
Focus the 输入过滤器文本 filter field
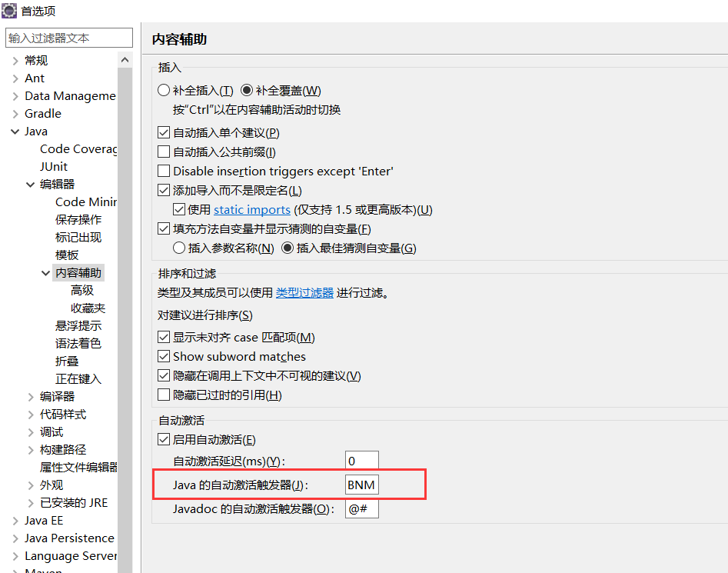[x=69, y=38]
